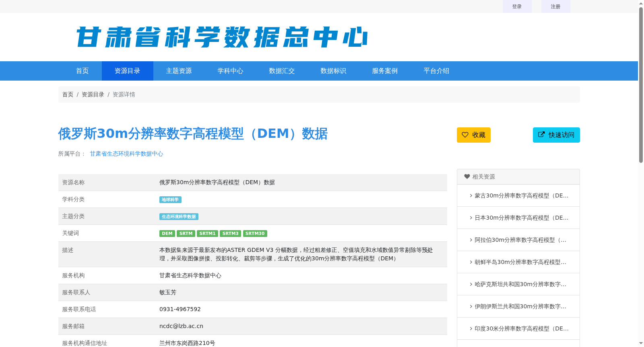Open related resource 日本30m分辨率数字高程模型
Viewport: 644px width, 347px height.
(522, 218)
